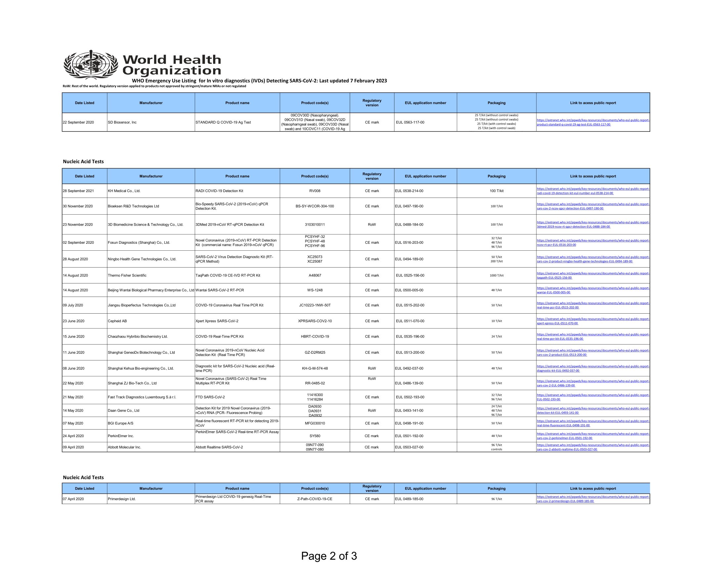Select the date '22 September 2020'
Image resolution: width=728 pixels, height=563 pixels.
[78, 123]
